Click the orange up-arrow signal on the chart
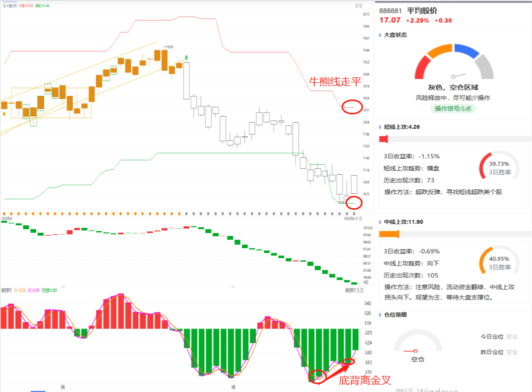The height and width of the screenshot is (392, 532). tap(4, 114)
